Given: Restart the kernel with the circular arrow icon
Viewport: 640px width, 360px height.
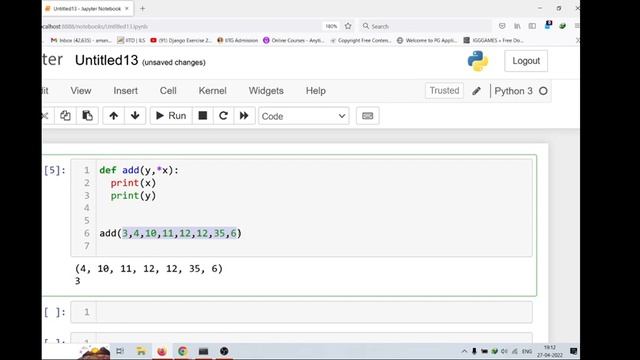Looking at the screenshot, I should click(x=223, y=116).
